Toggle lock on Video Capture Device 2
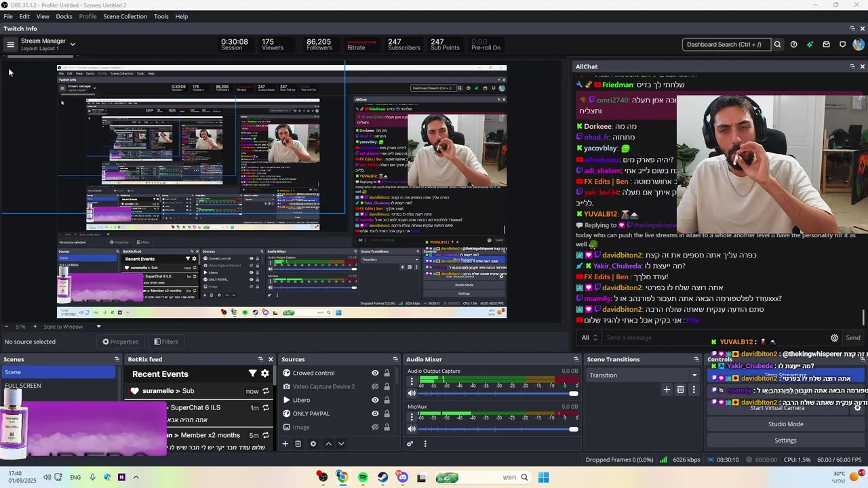Viewport: 868px width, 488px height. [x=387, y=386]
